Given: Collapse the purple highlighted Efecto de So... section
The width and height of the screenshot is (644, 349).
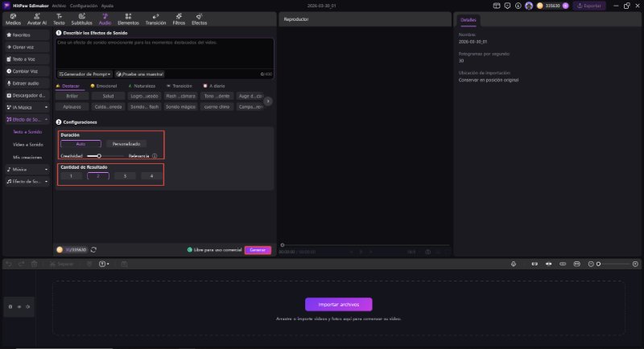Looking at the screenshot, I should pyautogui.click(x=27, y=119).
